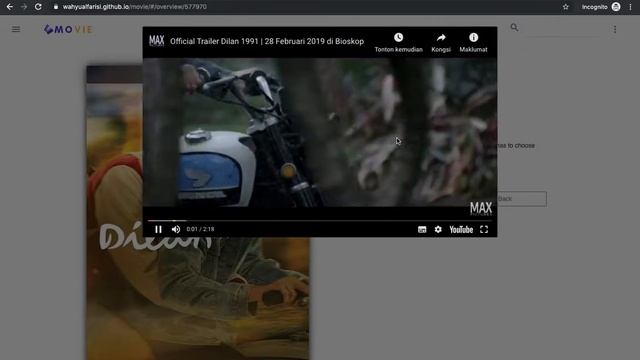Pause the trailer video

158,229
